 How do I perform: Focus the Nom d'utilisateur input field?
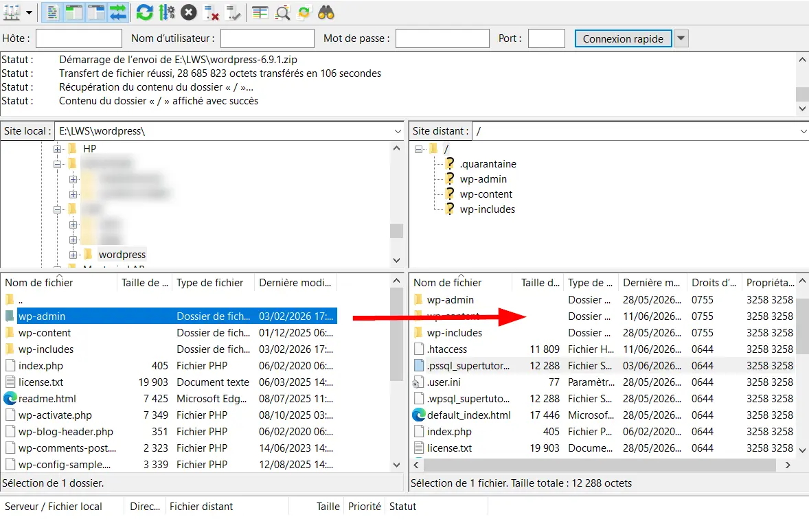[267, 38]
